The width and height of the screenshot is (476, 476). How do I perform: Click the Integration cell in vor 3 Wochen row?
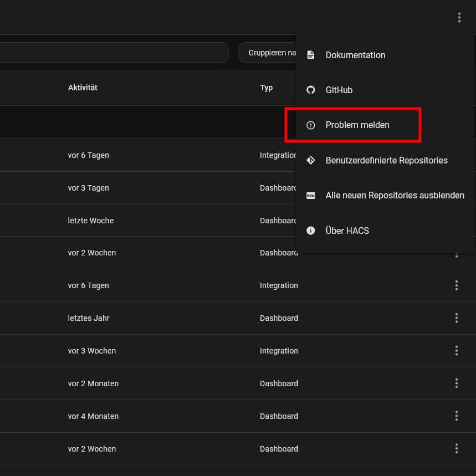point(279,351)
